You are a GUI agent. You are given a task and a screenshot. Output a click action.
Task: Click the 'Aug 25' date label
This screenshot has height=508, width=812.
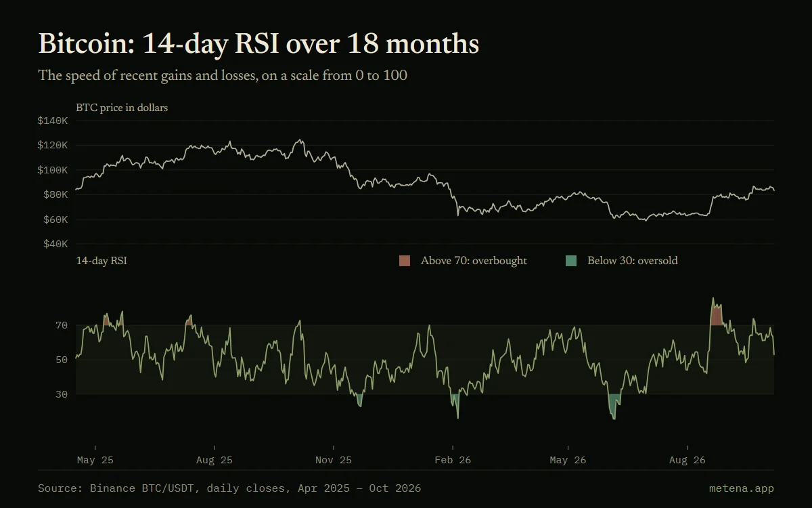coord(215,460)
